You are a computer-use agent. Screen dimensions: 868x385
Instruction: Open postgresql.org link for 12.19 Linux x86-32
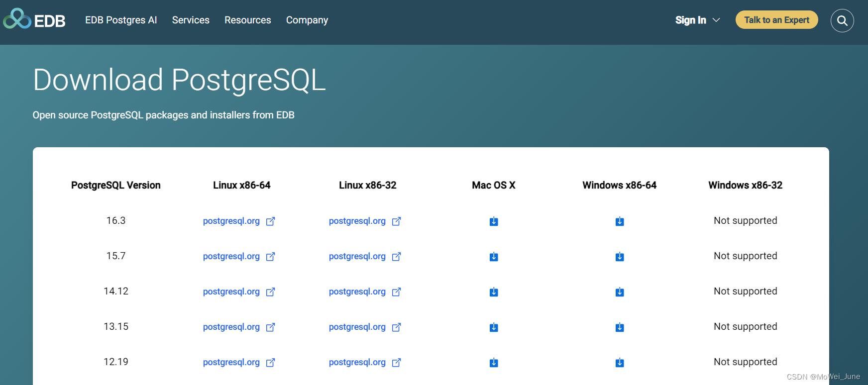click(357, 362)
